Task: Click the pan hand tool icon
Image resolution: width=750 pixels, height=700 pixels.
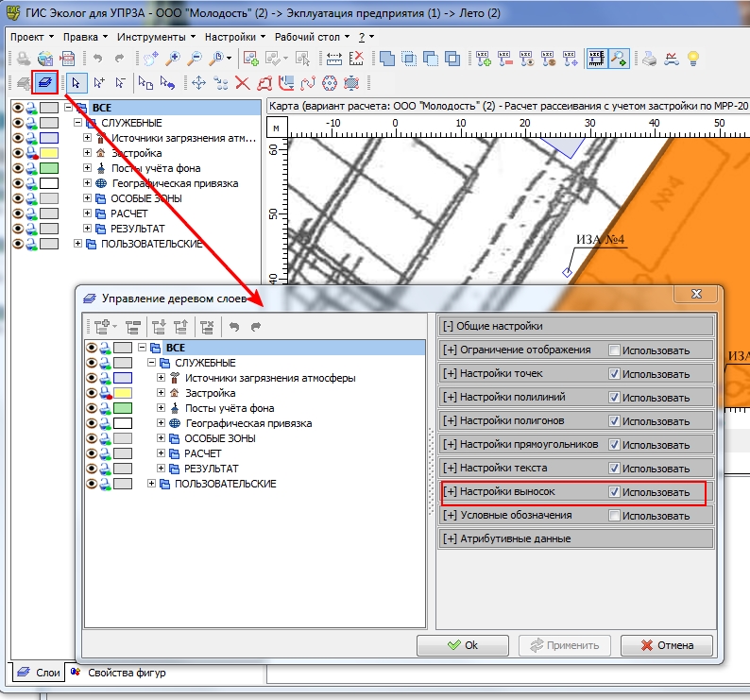Action: (151, 59)
